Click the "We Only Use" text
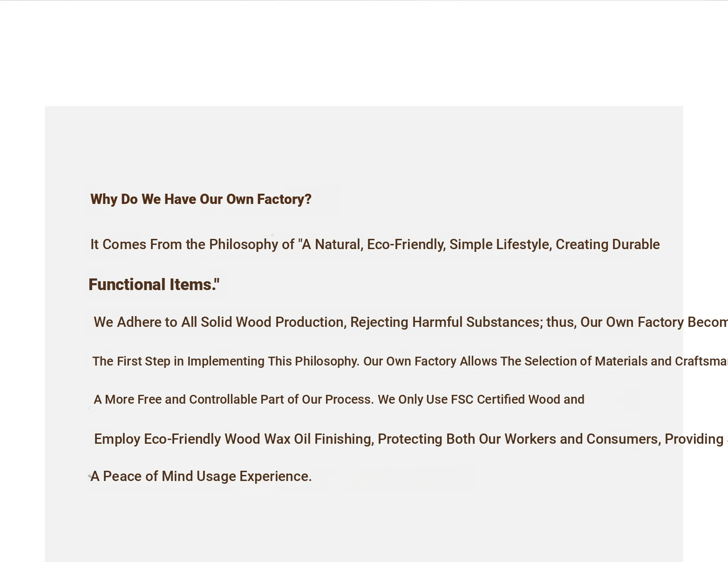Screen dimensions: 728x562 pyautogui.click(x=413, y=399)
